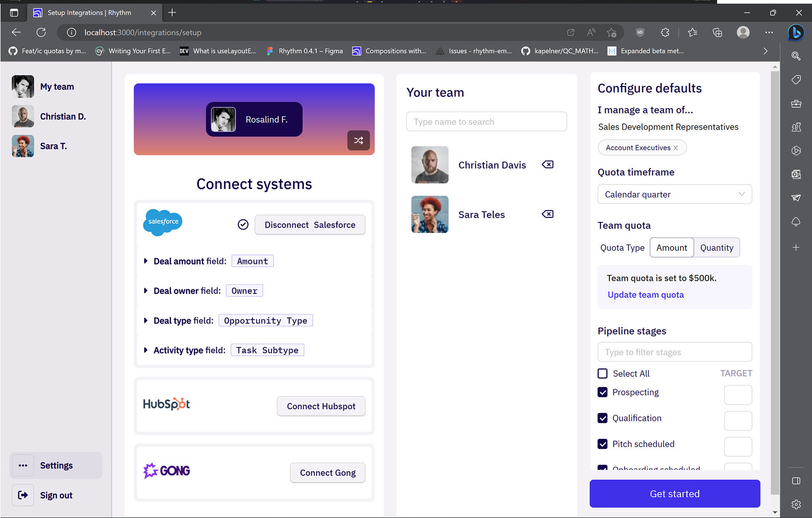Viewport: 812px width, 518px height.
Task: Click the Update team quota link
Action: 645,295
